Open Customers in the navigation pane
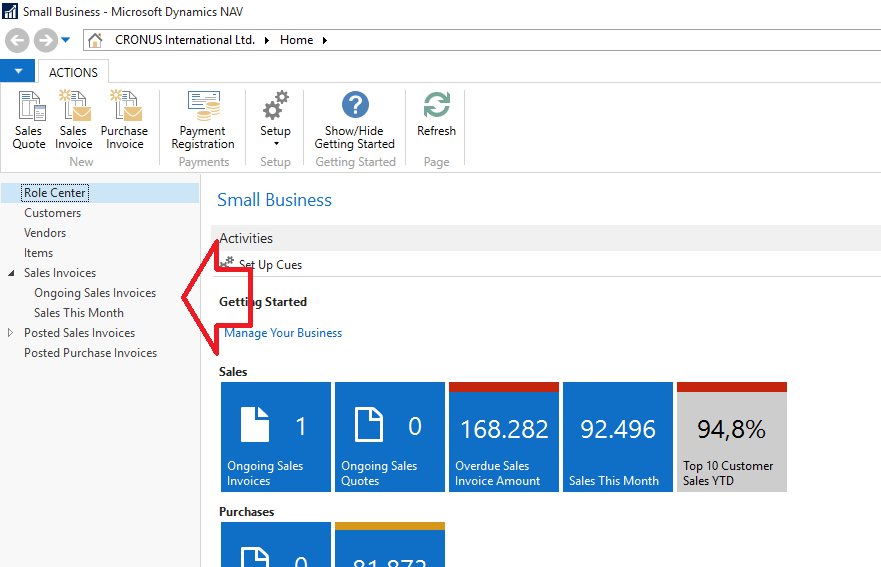 point(53,213)
